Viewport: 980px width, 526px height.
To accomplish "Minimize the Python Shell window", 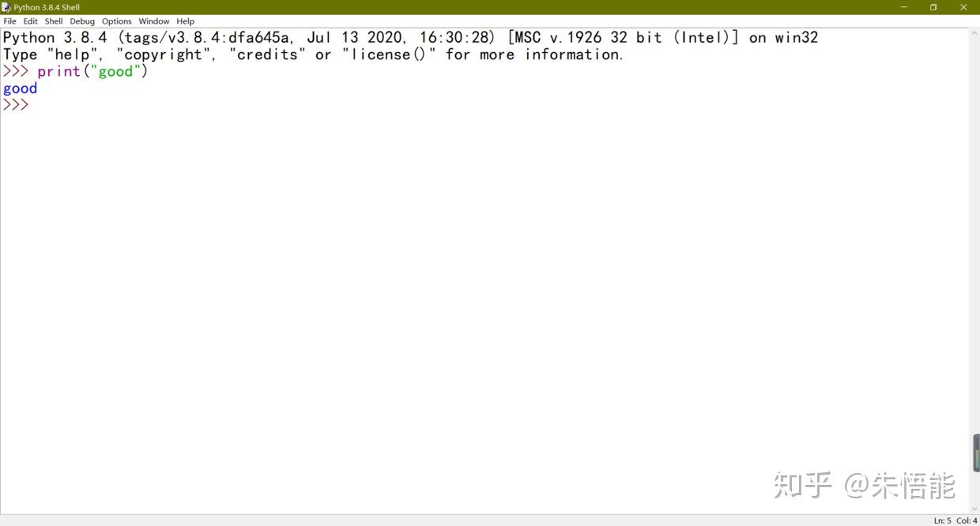I will tap(904, 7).
